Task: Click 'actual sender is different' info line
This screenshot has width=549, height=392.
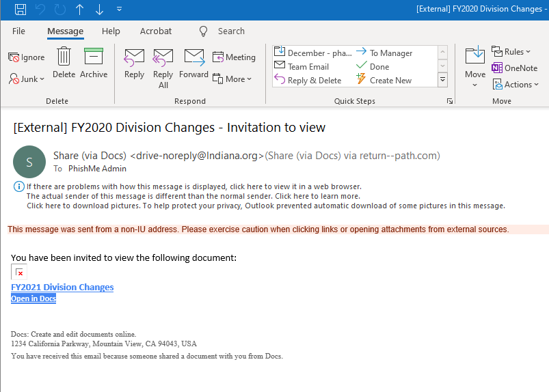Action: coord(193,196)
